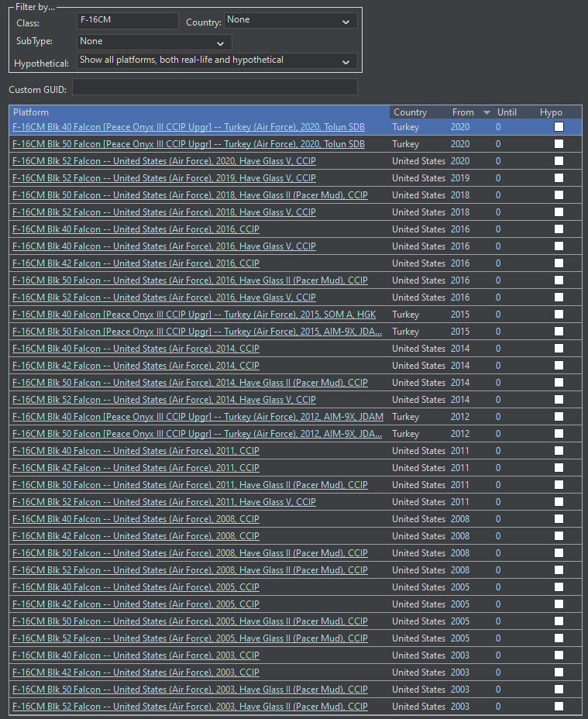Check Hypo box for Blk 52 2014 row
588x719 pixels.
559,400
